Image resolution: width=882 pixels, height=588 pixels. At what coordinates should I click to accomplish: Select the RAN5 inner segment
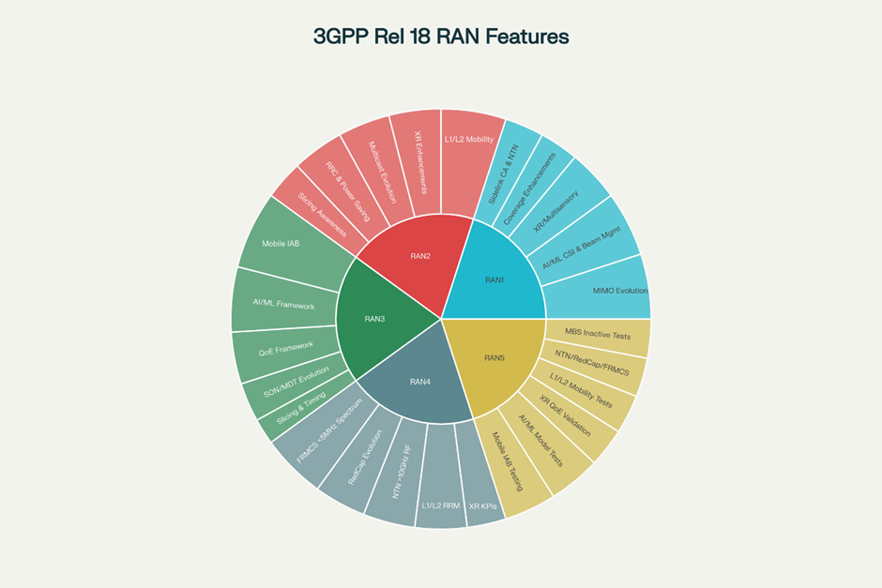pos(494,359)
